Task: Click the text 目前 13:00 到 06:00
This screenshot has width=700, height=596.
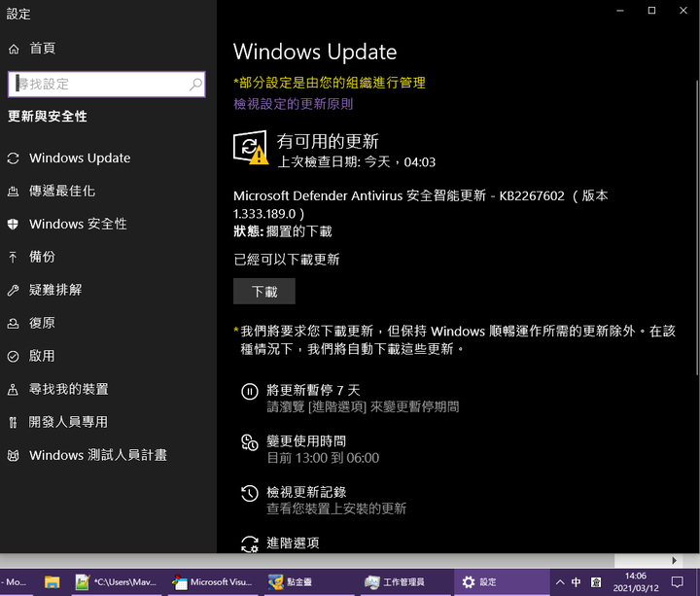Action: point(323,458)
